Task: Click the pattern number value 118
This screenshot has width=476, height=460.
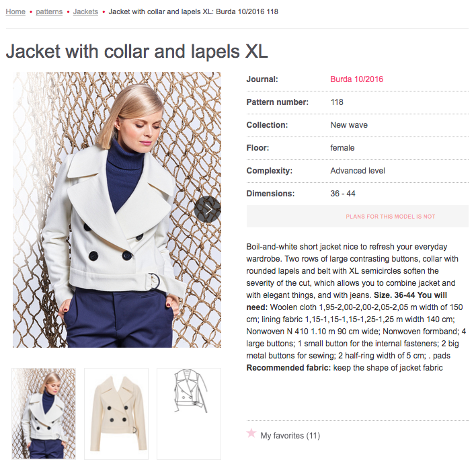Action: pos(337,102)
